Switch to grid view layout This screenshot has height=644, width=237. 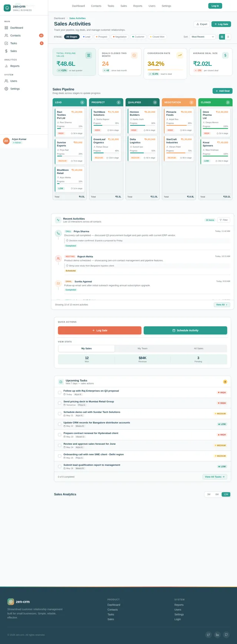pyautogui.click(x=222, y=37)
